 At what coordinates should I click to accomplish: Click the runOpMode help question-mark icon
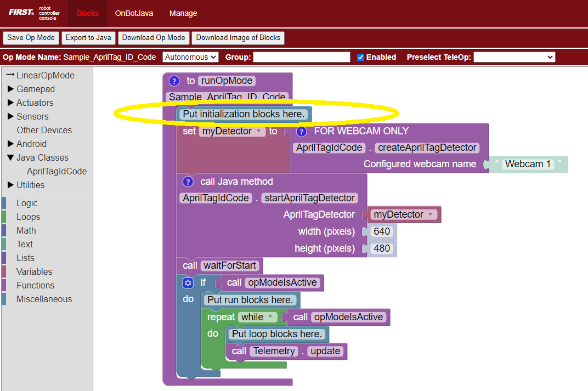coord(174,81)
